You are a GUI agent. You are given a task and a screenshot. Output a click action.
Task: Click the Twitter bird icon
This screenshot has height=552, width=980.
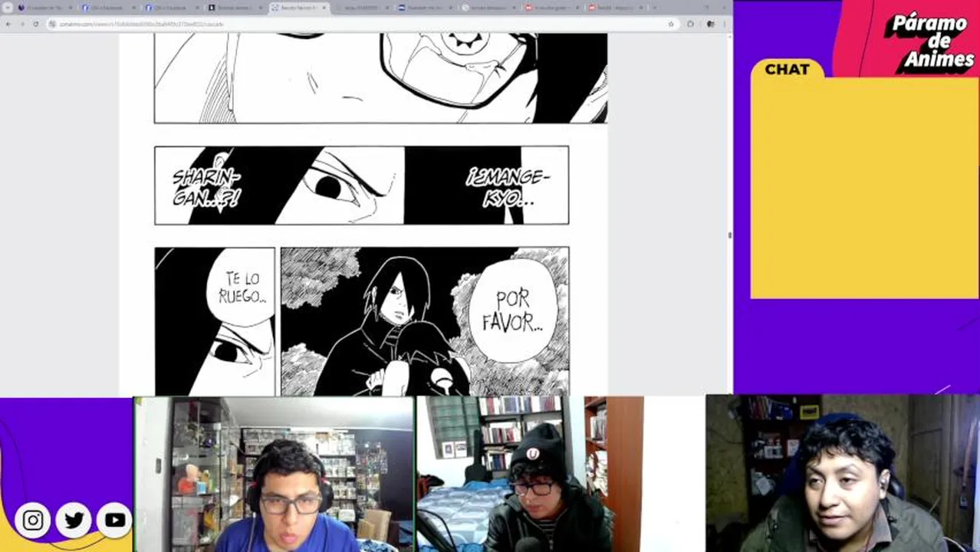(x=74, y=521)
